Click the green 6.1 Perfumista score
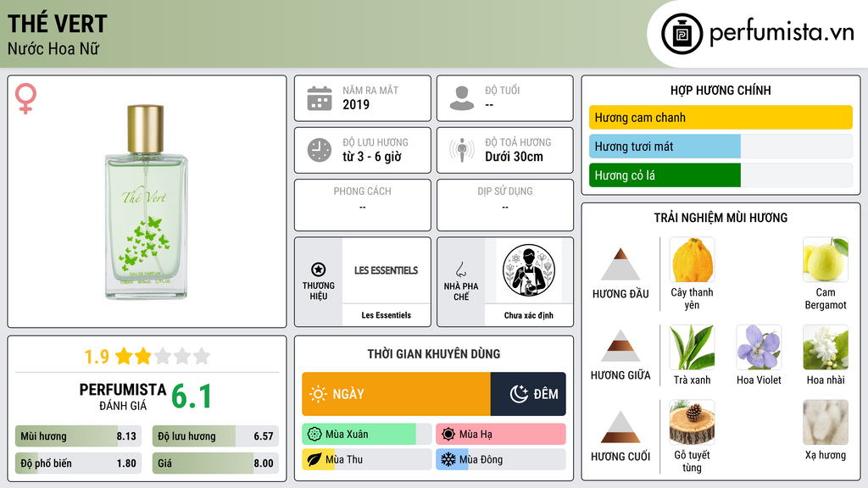The height and width of the screenshot is (488, 868). 192,396
